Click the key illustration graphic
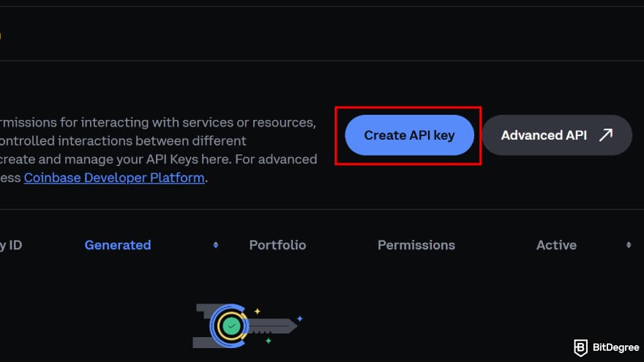This screenshot has height=362, width=644. click(x=247, y=326)
